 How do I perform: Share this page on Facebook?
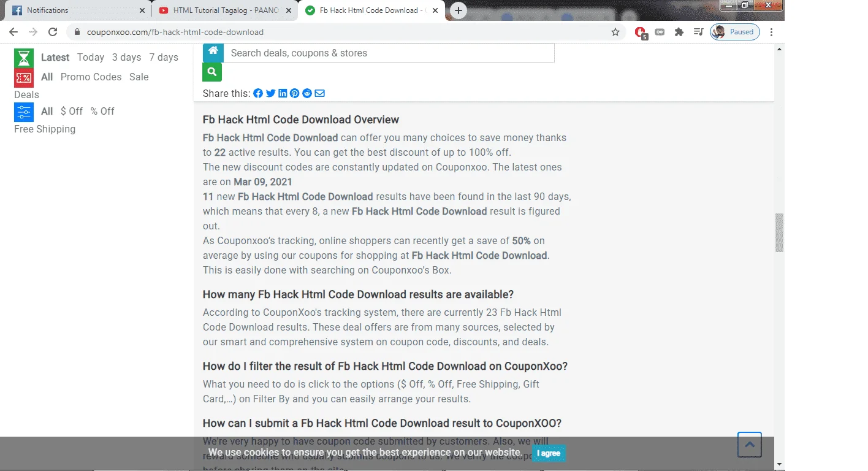pos(258,93)
